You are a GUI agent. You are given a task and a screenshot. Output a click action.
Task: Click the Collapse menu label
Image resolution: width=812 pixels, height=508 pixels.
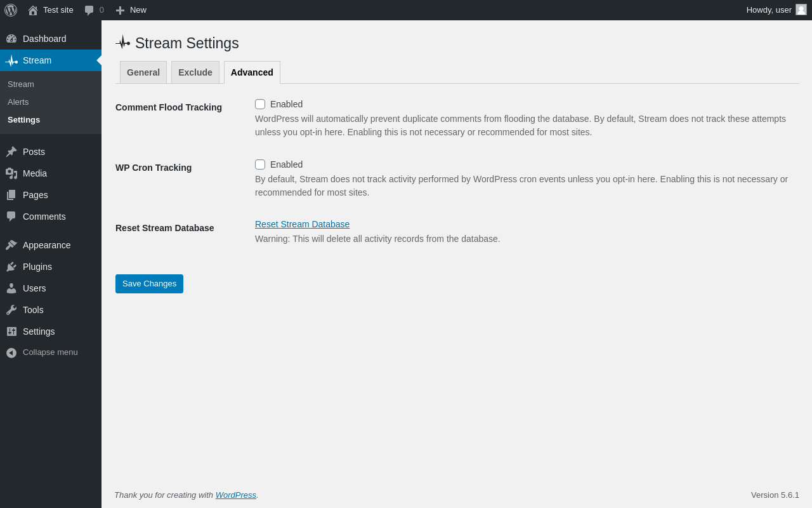pos(50,352)
